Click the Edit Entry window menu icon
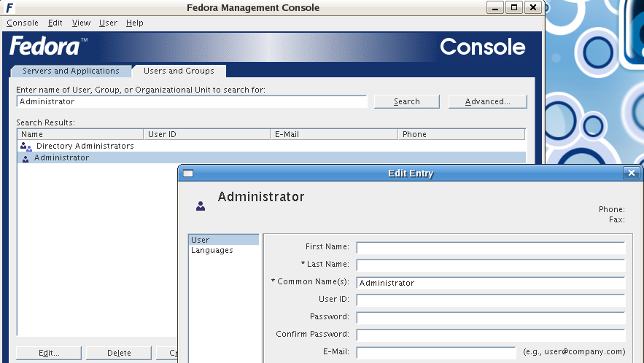644x363 pixels. click(188, 173)
